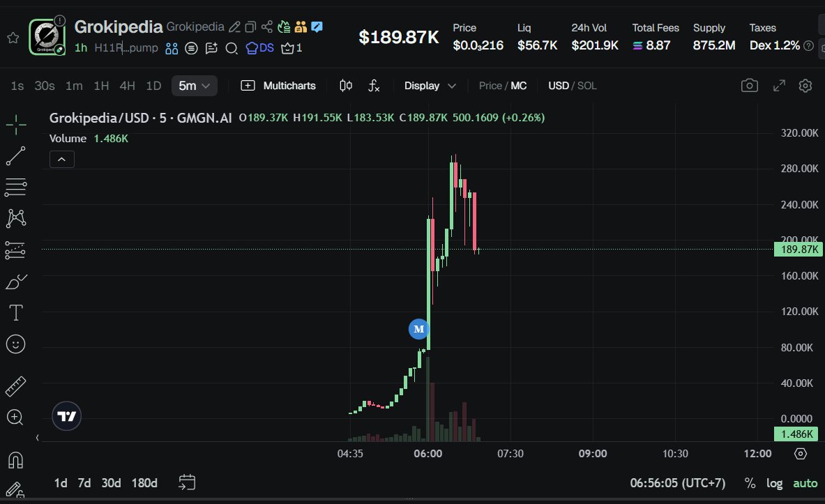Click the blue chat note icon
Viewport: 825px width, 504px height.
point(317,26)
